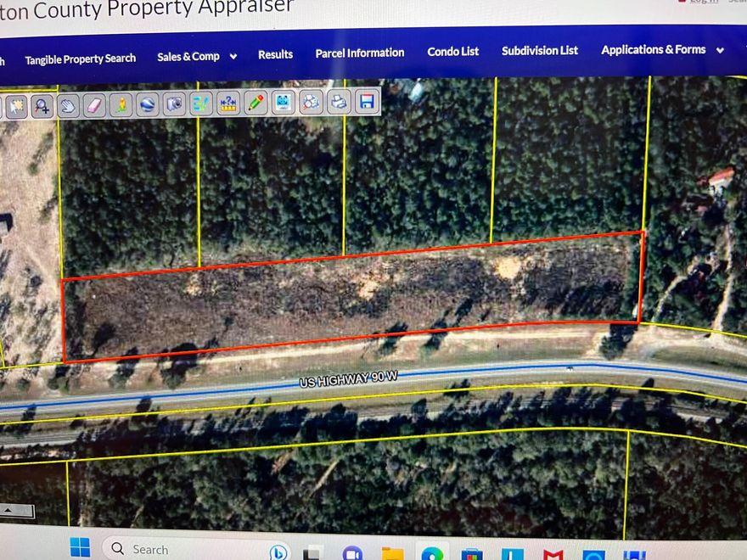Go to Tangible Property Search

(x=81, y=59)
